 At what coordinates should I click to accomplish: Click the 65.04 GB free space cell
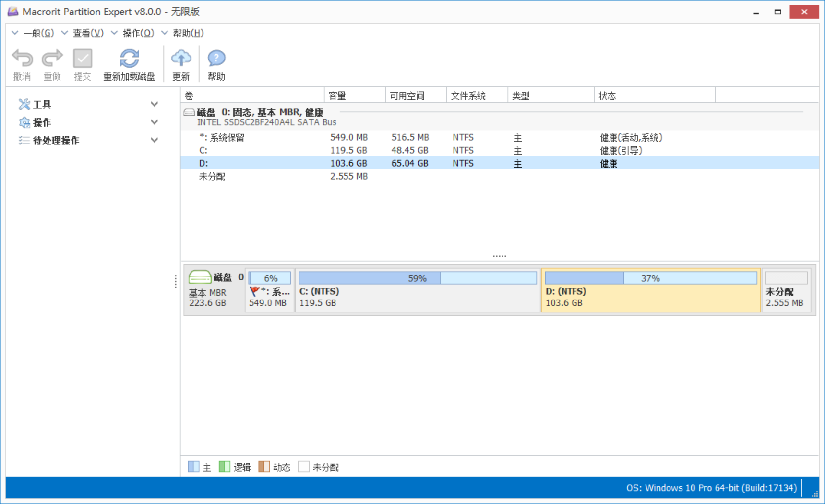coord(409,163)
